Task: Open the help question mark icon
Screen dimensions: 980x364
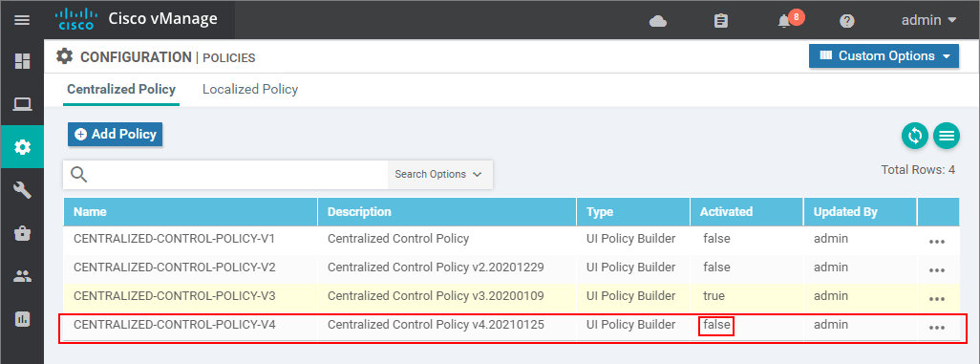Action: click(847, 21)
